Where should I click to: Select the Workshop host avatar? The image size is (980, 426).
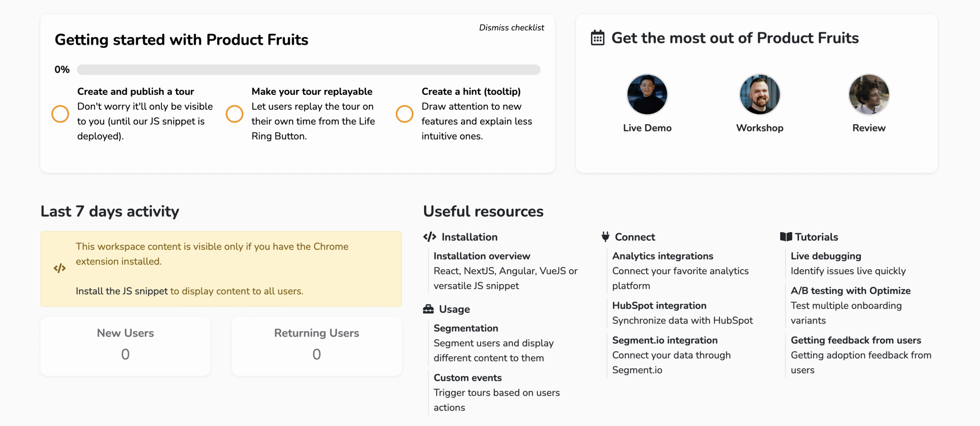point(759,94)
